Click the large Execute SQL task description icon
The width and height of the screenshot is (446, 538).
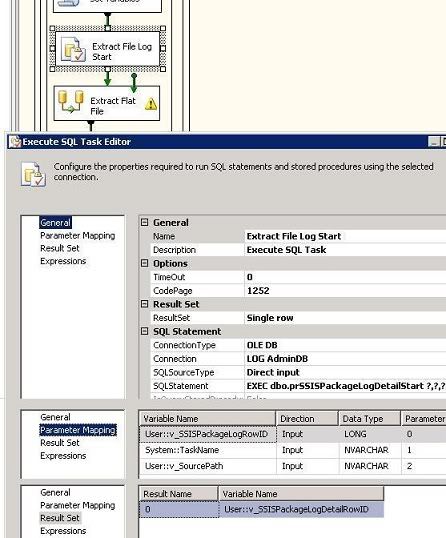click(33, 174)
